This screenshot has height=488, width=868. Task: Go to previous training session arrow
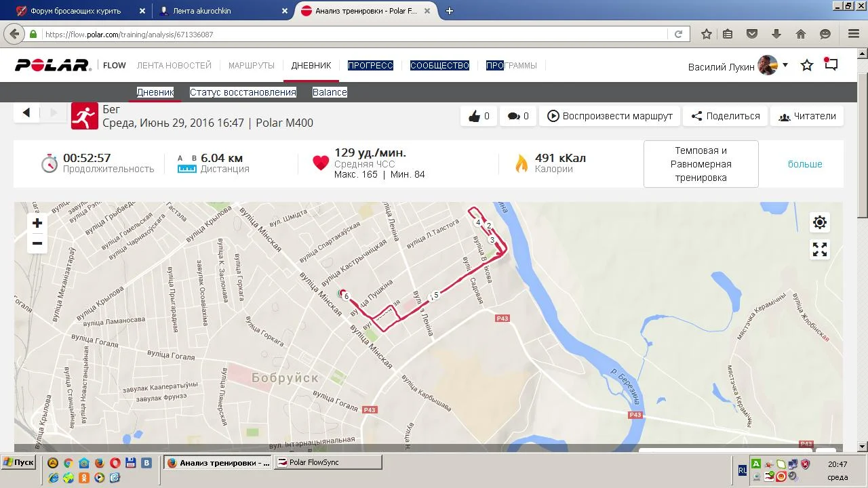point(26,113)
